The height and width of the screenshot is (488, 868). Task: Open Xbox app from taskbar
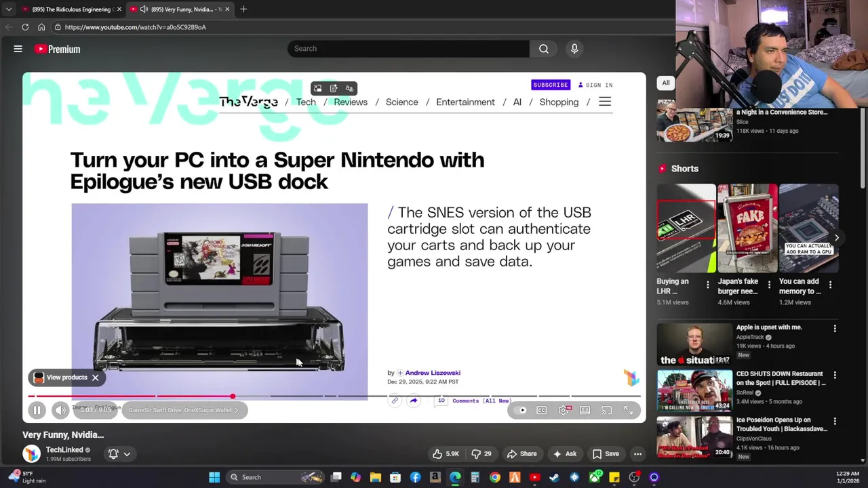coord(594,477)
